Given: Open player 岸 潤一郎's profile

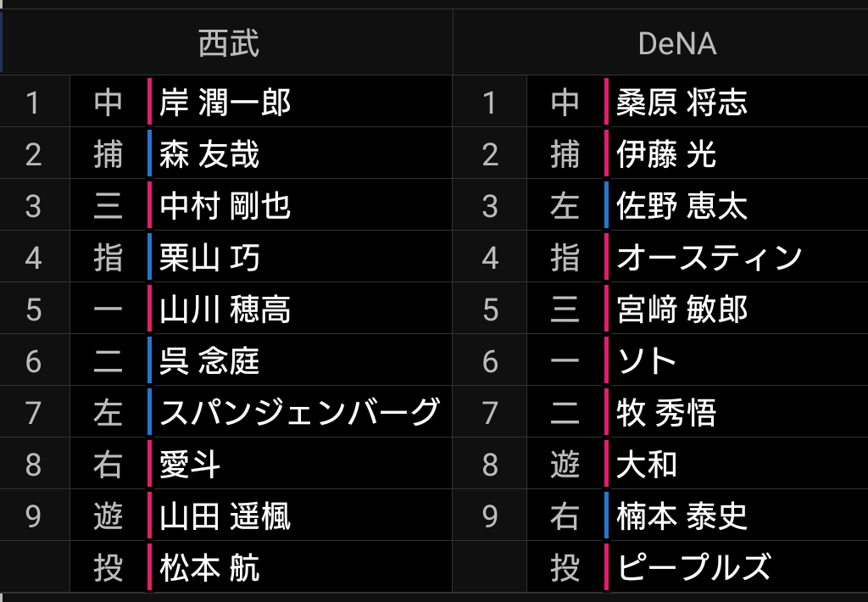Looking at the screenshot, I should 225,103.
